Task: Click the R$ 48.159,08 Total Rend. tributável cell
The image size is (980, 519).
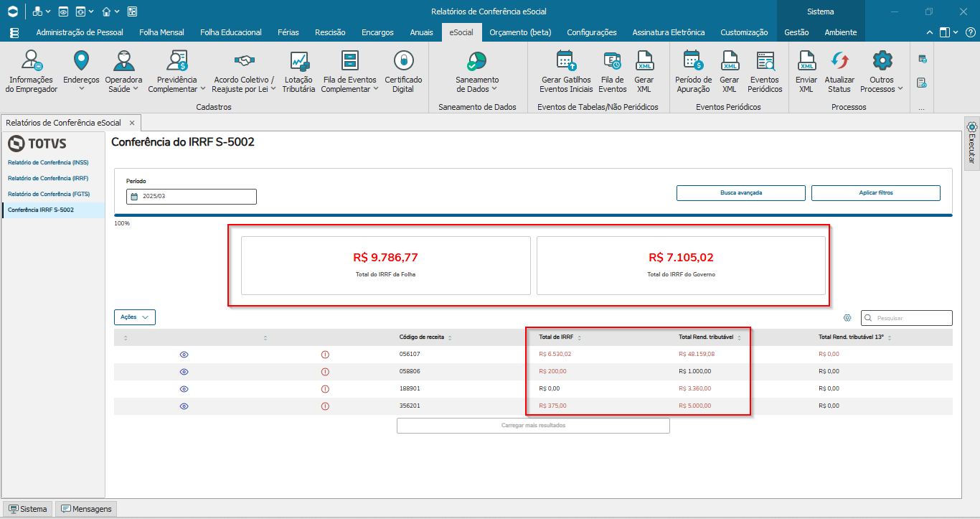Action: [697, 355]
